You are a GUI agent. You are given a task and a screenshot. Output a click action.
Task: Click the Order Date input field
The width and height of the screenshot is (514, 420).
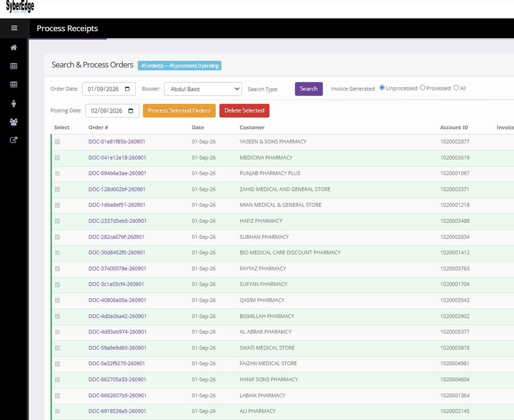(x=109, y=89)
